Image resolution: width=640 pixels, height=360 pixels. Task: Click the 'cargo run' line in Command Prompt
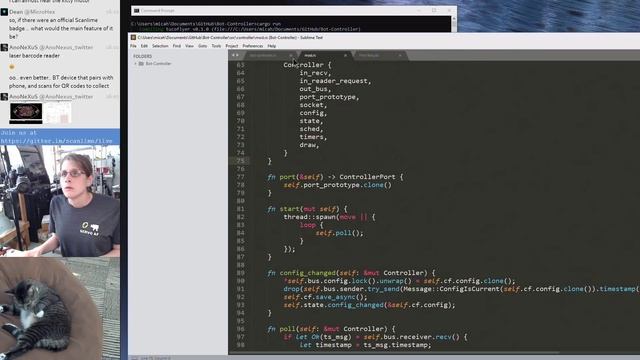tap(206, 24)
